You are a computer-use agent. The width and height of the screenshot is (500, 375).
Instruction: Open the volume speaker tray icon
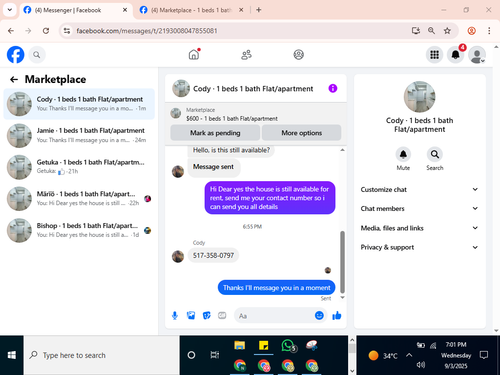click(421, 365)
